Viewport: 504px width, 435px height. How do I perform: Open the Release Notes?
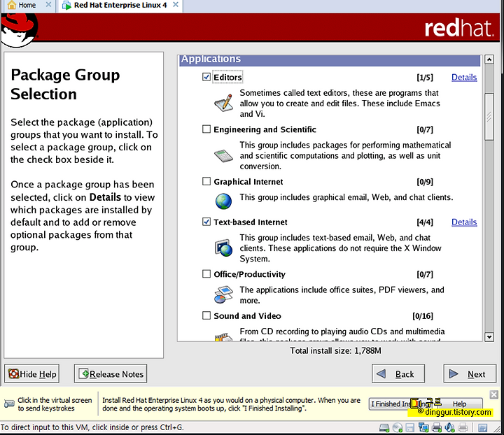(111, 373)
